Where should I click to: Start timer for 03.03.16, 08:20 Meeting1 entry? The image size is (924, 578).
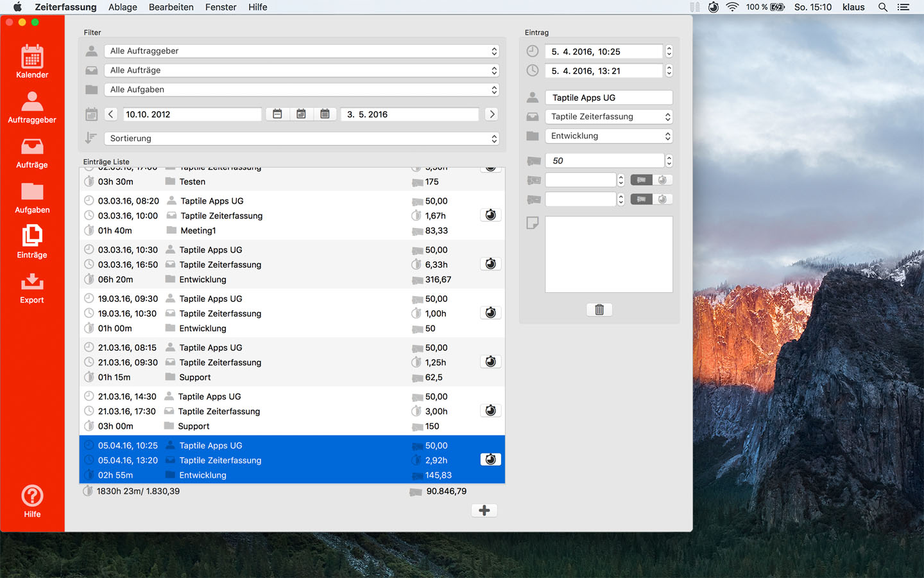490,215
